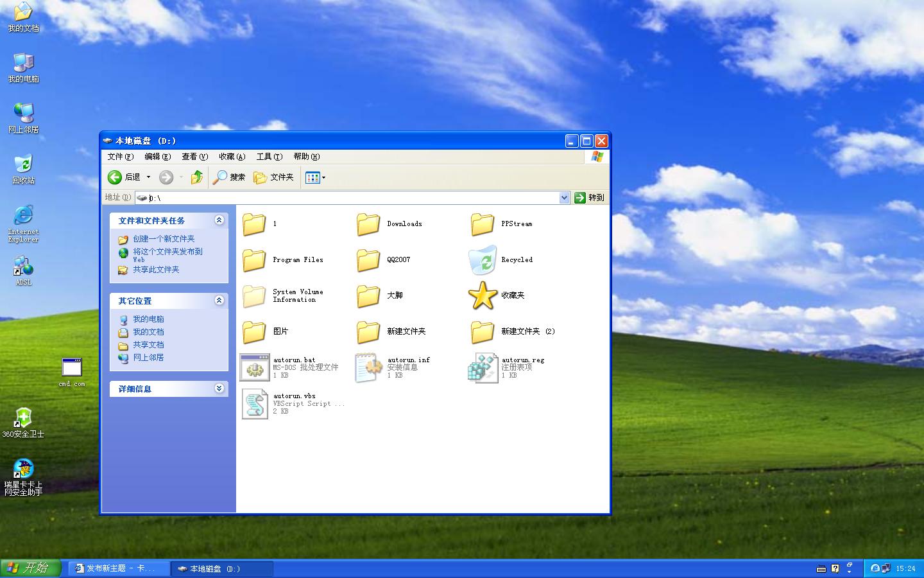Collapse the 其它位置 panel

click(219, 301)
